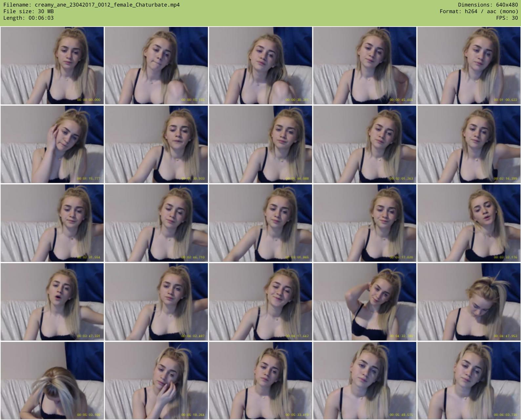Open the thumbnail marked 00:00:45
The height and width of the screenshot is (420, 521).
coord(365,66)
